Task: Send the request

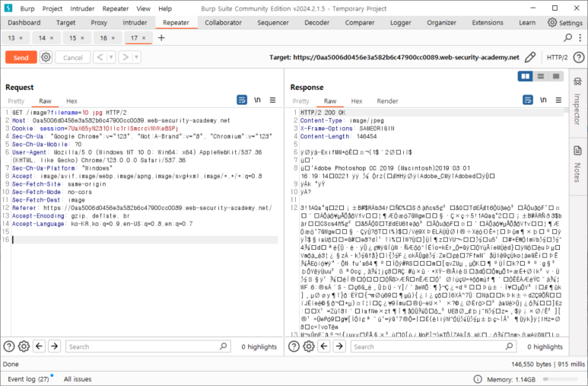Action: click(x=21, y=57)
